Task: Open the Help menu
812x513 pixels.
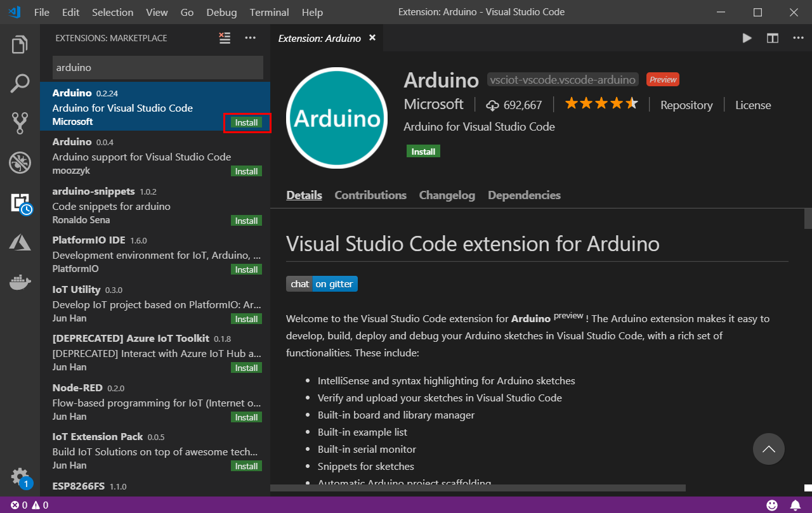Action: tap(312, 12)
